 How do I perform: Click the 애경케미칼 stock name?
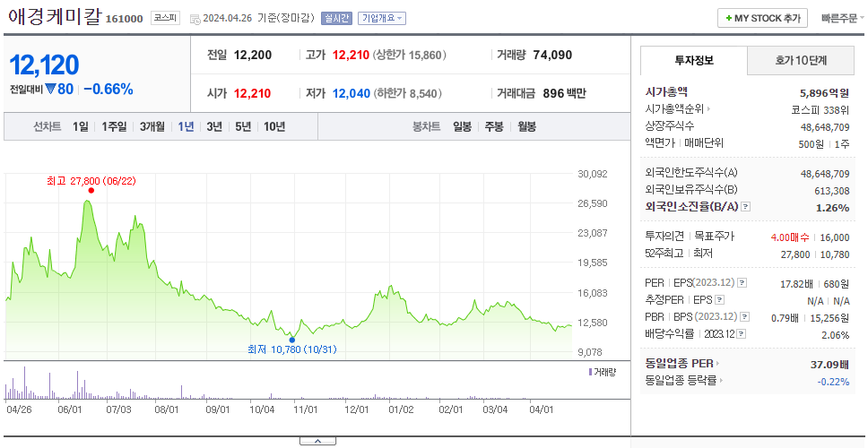point(54,16)
